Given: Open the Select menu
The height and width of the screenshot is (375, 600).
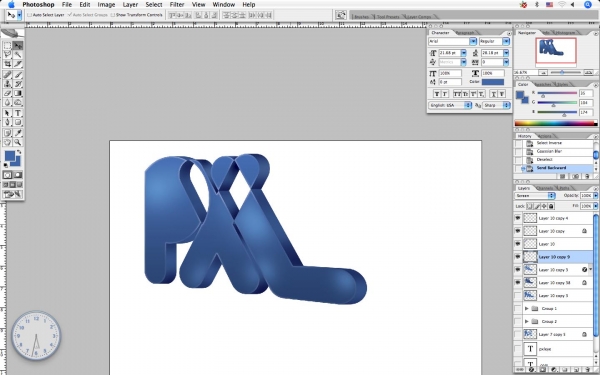Looking at the screenshot, I should (x=154, y=5).
